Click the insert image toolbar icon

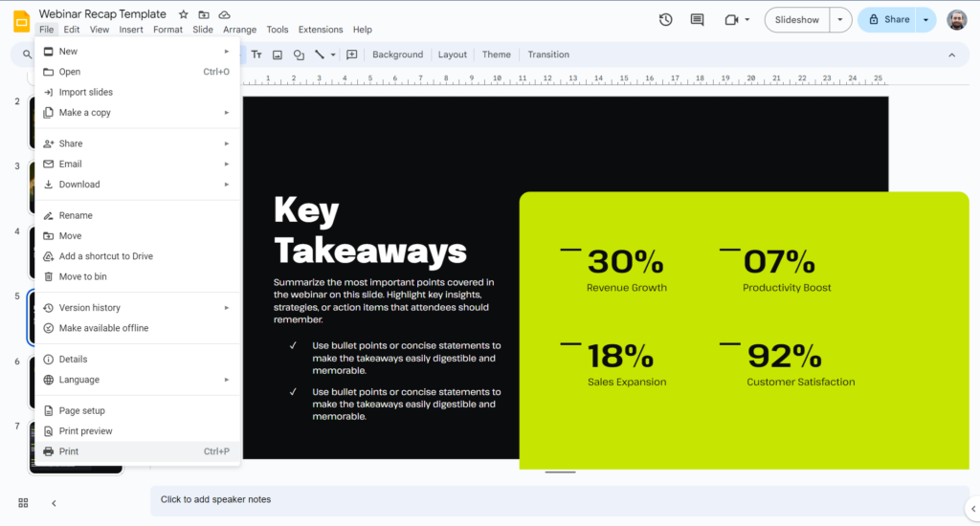[x=278, y=55]
